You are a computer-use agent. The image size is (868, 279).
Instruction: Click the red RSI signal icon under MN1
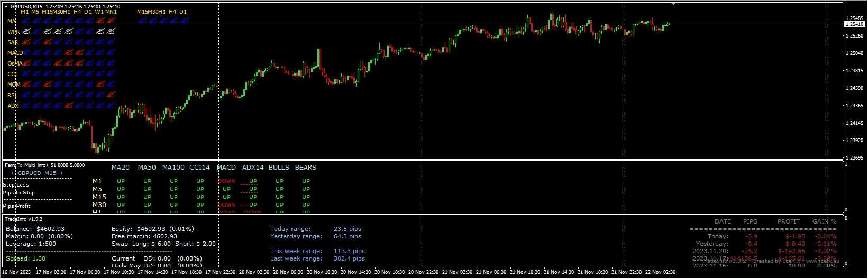click(111, 95)
